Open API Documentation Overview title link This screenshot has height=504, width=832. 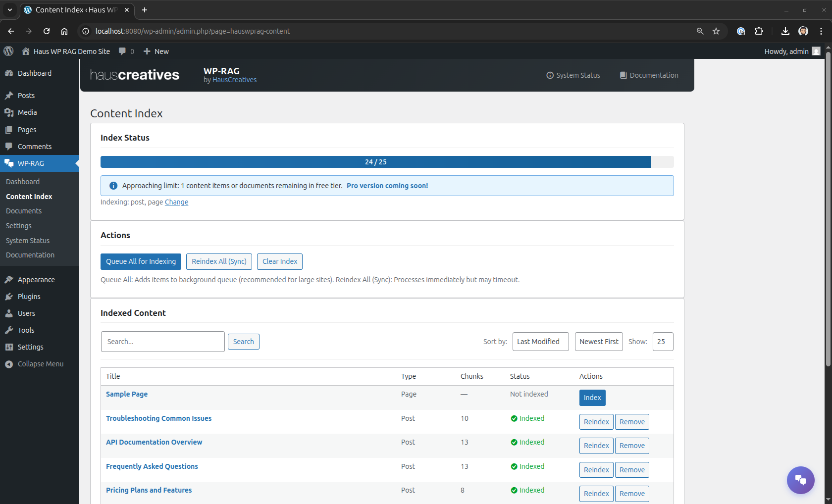pyautogui.click(x=154, y=442)
